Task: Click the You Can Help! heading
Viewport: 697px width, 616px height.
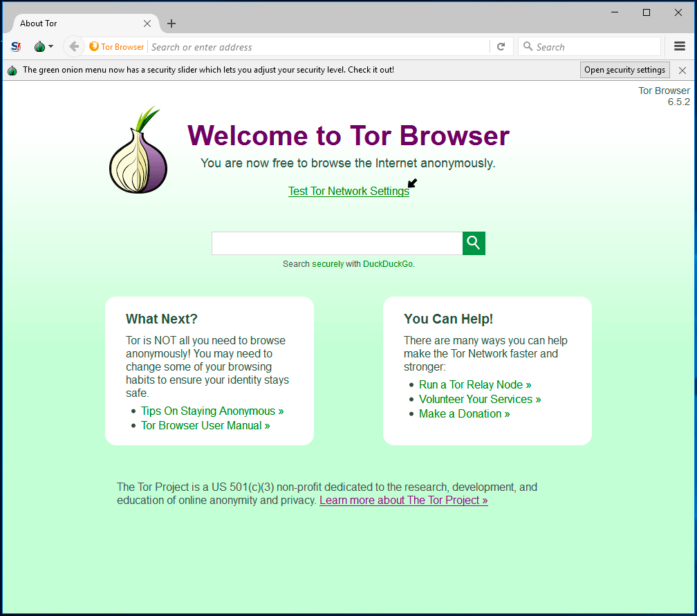Action: [x=448, y=319]
